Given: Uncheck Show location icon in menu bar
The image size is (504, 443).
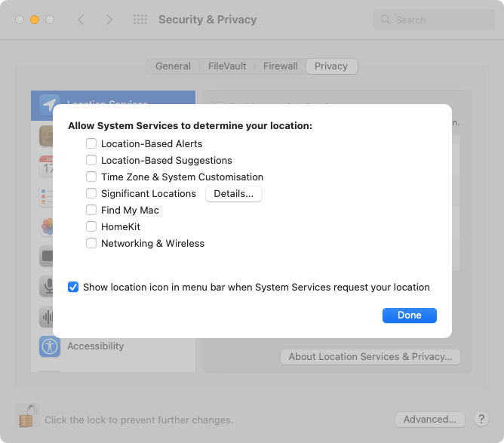Looking at the screenshot, I should click(x=73, y=287).
